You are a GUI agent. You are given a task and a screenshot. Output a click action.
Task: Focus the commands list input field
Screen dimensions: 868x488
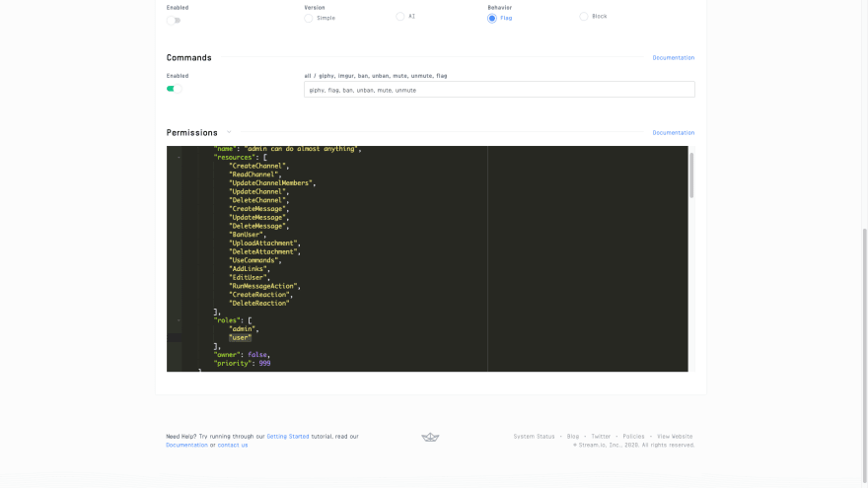(499, 90)
